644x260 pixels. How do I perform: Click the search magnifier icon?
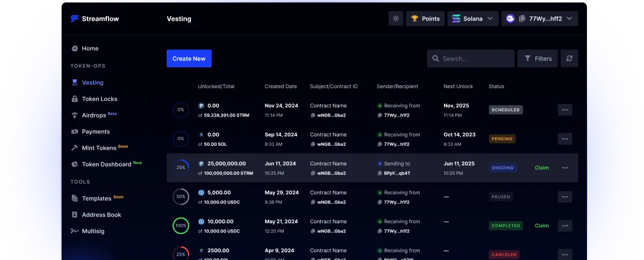point(436,59)
